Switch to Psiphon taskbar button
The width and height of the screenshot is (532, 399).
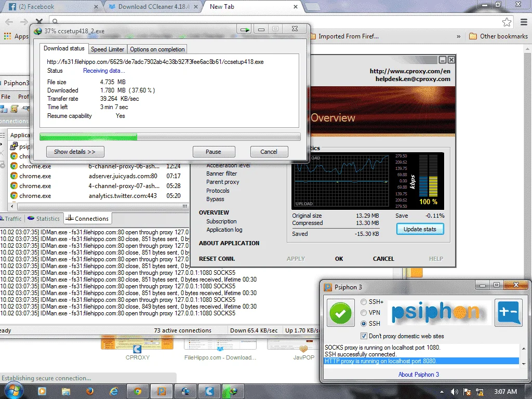click(162, 391)
